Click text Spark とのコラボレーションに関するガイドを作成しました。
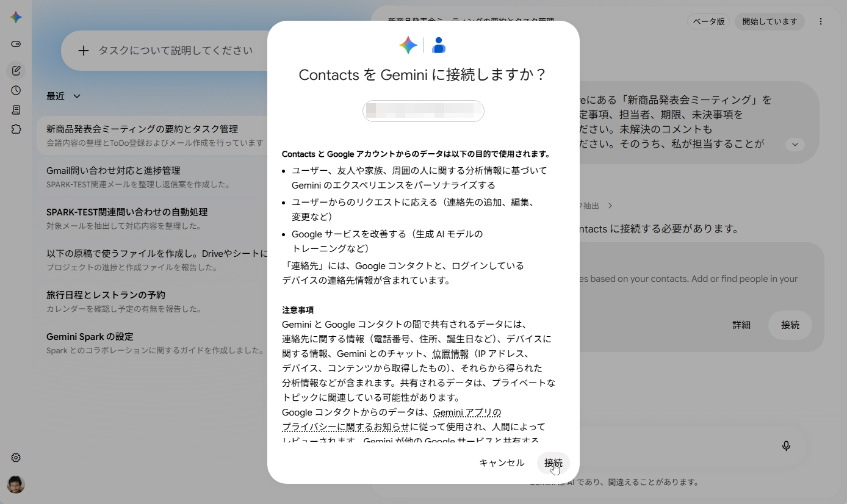Viewport: 847px width, 504px height. tap(156, 350)
